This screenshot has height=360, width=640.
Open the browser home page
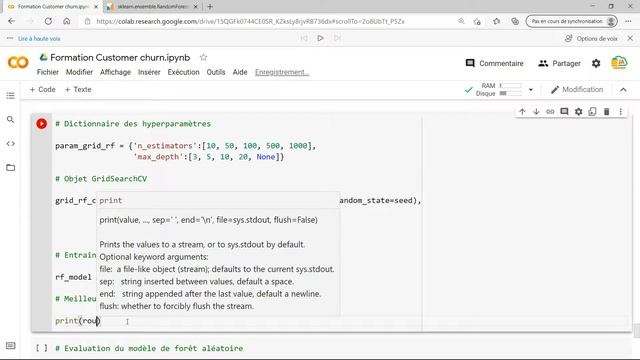[x=67, y=21]
